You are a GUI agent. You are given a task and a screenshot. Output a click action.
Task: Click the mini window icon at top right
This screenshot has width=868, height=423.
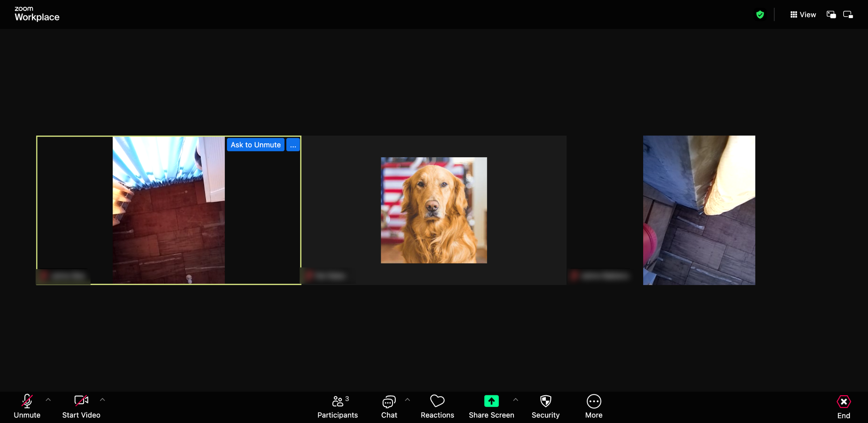[848, 15]
